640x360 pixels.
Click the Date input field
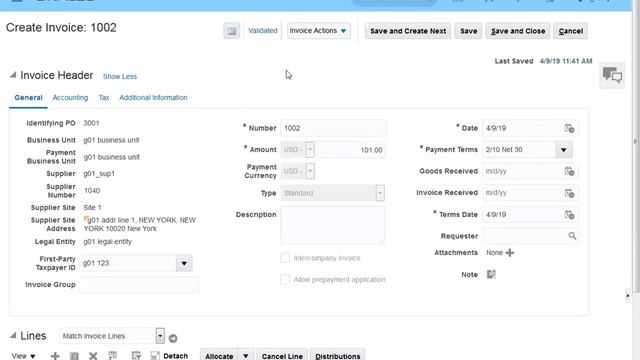(x=522, y=128)
